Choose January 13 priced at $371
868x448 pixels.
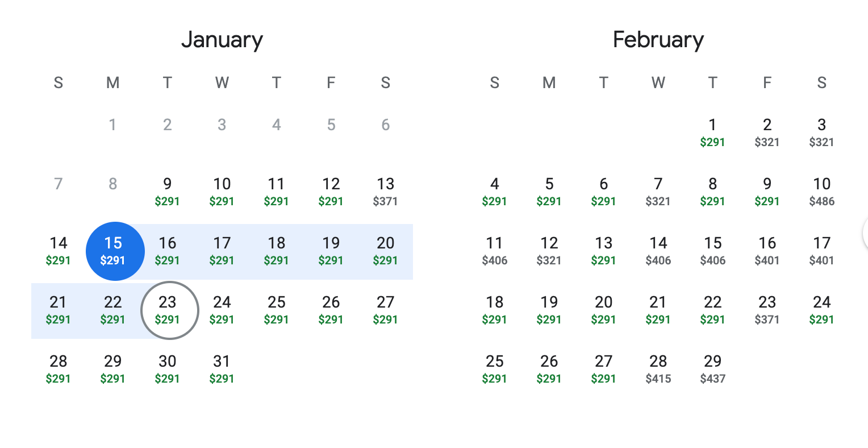coord(385,192)
